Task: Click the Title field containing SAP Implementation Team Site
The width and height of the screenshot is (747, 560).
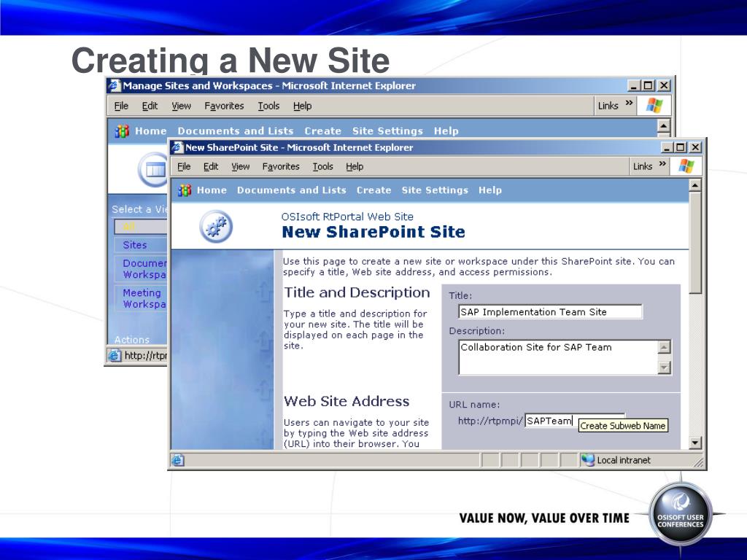Action: [550, 312]
